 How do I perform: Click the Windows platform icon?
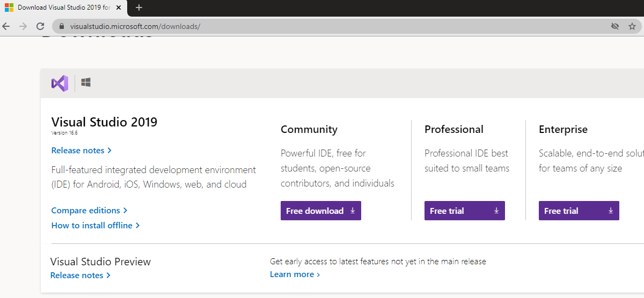click(86, 83)
